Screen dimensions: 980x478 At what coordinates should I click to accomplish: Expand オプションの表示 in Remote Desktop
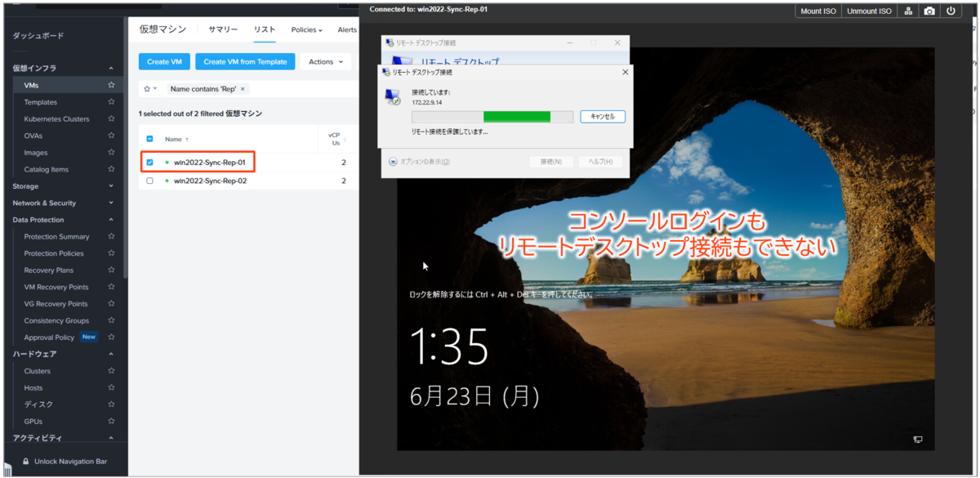(x=419, y=162)
